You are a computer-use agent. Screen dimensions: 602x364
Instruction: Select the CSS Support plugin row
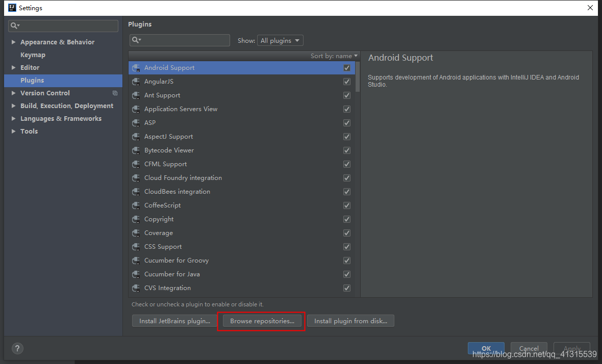pyautogui.click(x=242, y=247)
